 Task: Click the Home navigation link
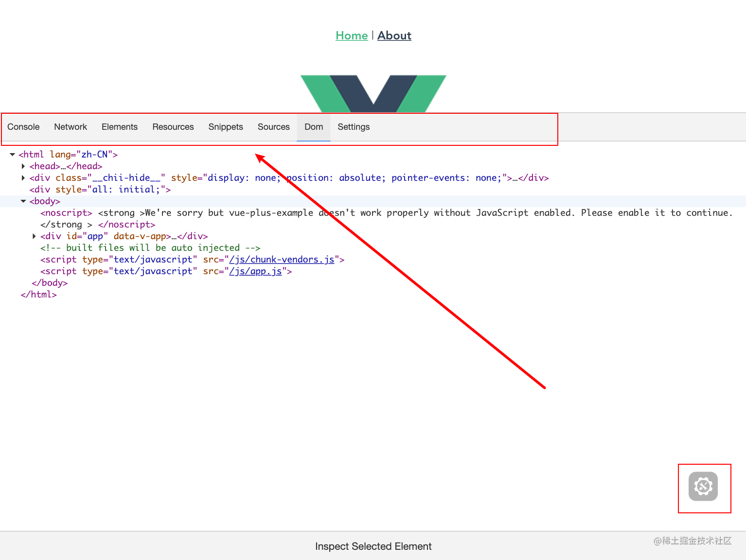point(351,35)
